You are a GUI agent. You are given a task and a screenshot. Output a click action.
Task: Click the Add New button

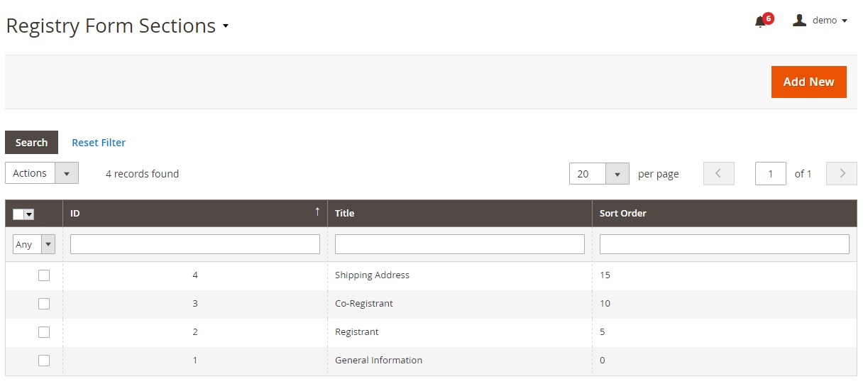tap(808, 82)
